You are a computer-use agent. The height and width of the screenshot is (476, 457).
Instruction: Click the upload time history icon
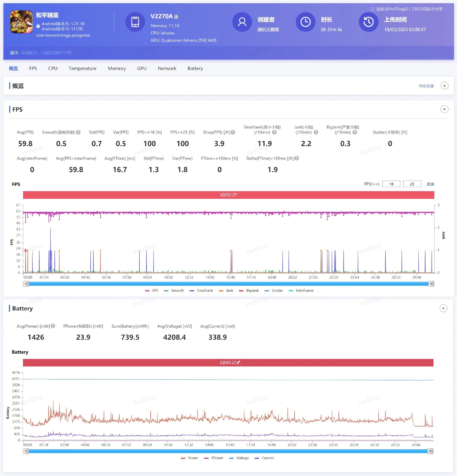[x=368, y=22]
